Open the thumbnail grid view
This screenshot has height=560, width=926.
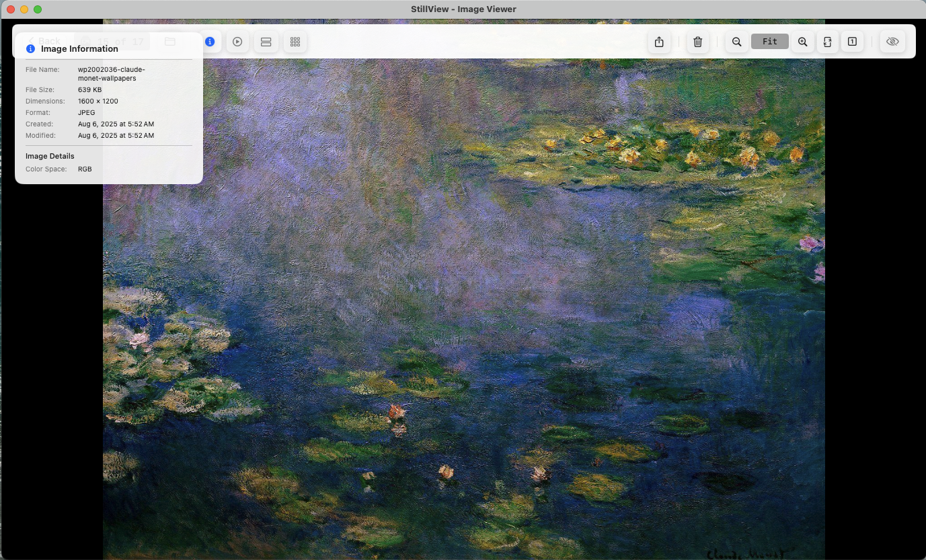coord(295,42)
